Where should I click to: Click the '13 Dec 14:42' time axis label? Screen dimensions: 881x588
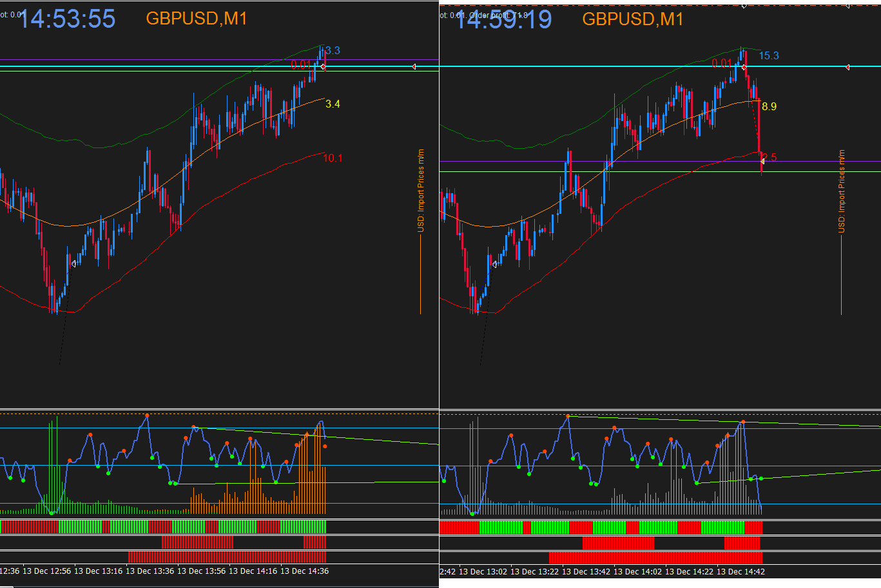pos(741,571)
